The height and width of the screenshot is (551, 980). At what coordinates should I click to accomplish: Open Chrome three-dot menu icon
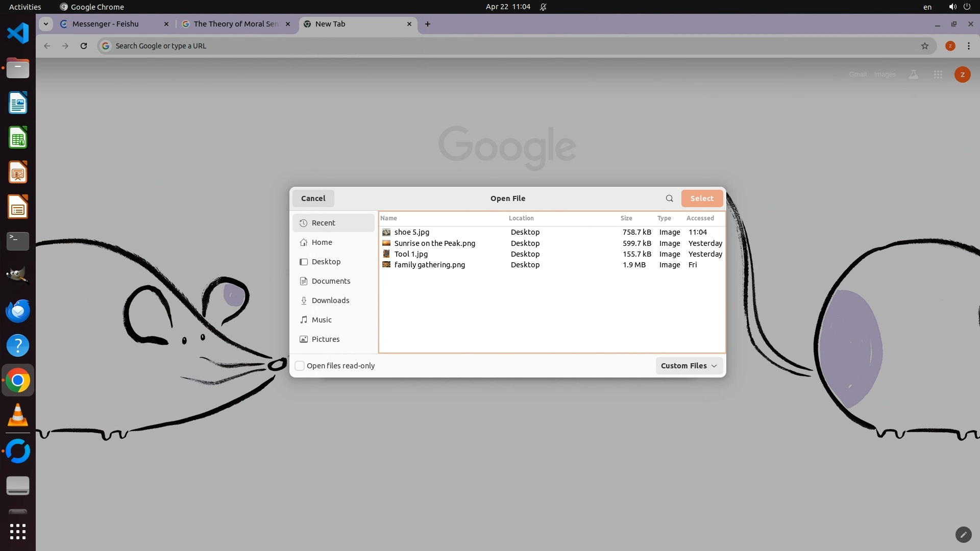[968, 46]
